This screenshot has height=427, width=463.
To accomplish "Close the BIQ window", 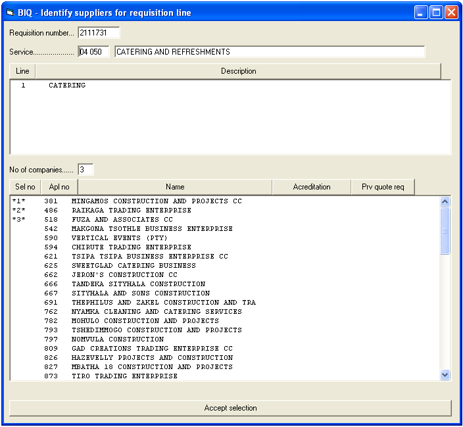I will (x=452, y=13).
